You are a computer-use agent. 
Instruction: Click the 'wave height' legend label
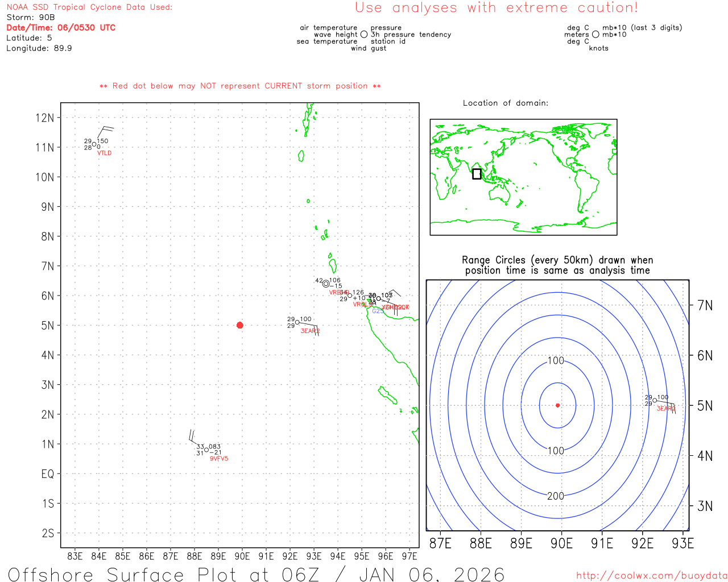(336, 35)
